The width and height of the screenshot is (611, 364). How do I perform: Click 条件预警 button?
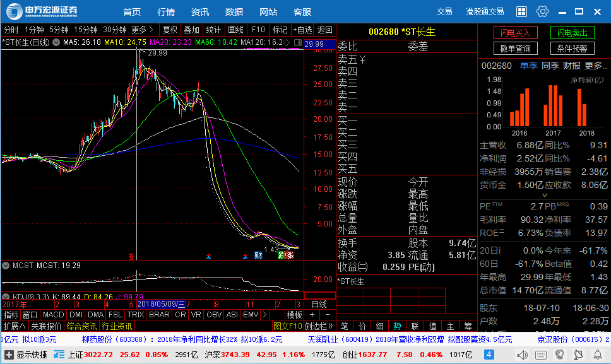[x=572, y=49]
